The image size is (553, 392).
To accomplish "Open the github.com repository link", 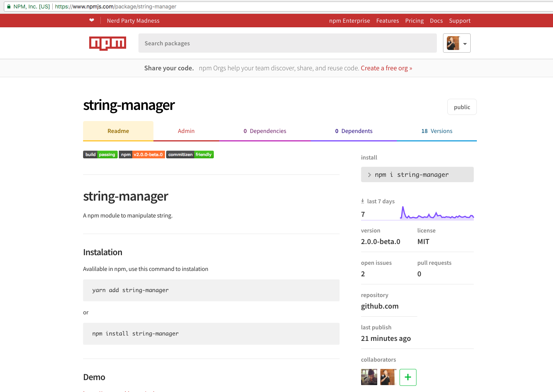I will [x=380, y=306].
